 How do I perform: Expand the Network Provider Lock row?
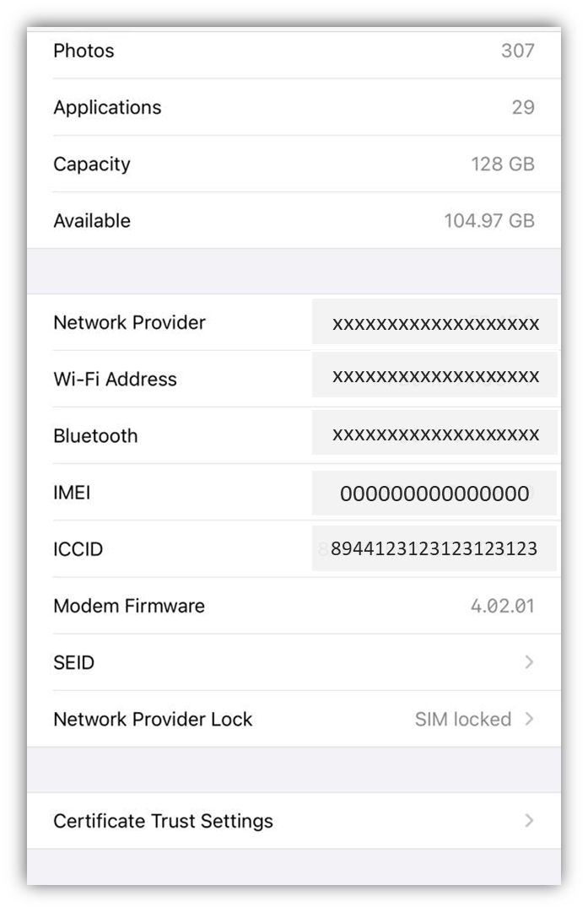(x=530, y=719)
